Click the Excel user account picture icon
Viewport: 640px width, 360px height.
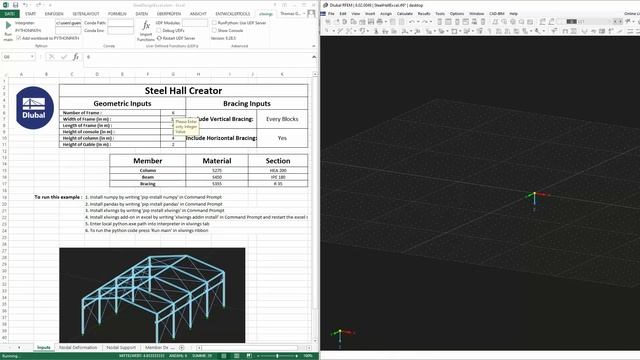coord(311,14)
